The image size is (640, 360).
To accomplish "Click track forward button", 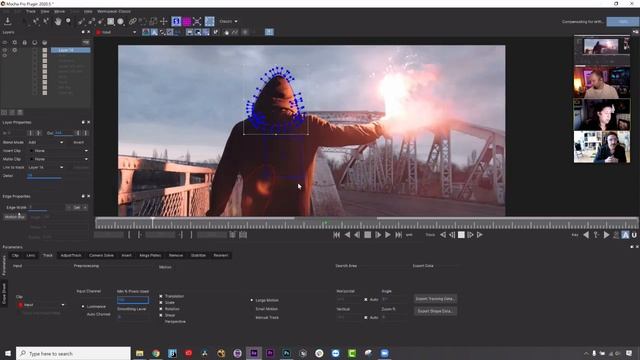I will tap(480, 235).
